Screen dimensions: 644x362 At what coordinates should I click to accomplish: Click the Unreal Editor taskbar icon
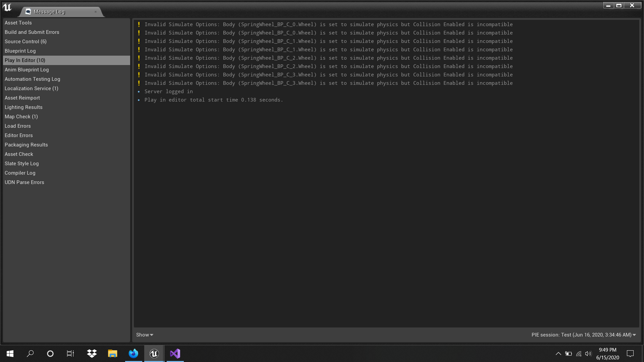[x=154, y=353]
